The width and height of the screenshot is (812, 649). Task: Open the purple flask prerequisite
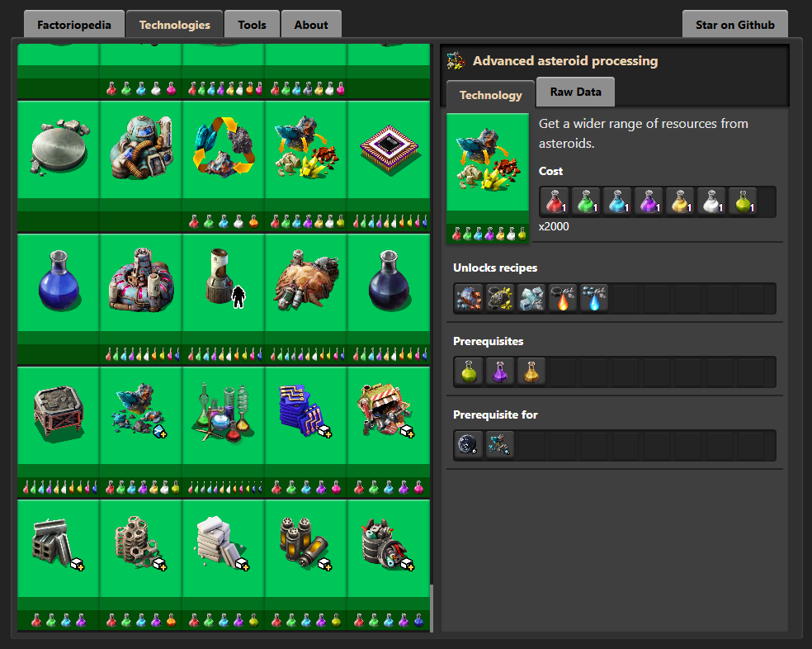tap(500, 372)
